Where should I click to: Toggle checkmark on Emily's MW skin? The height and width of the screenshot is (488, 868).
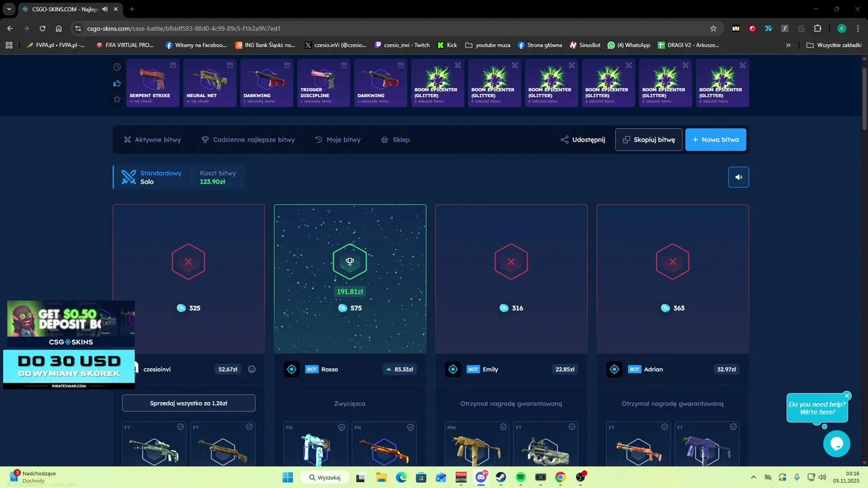(503, 427)
